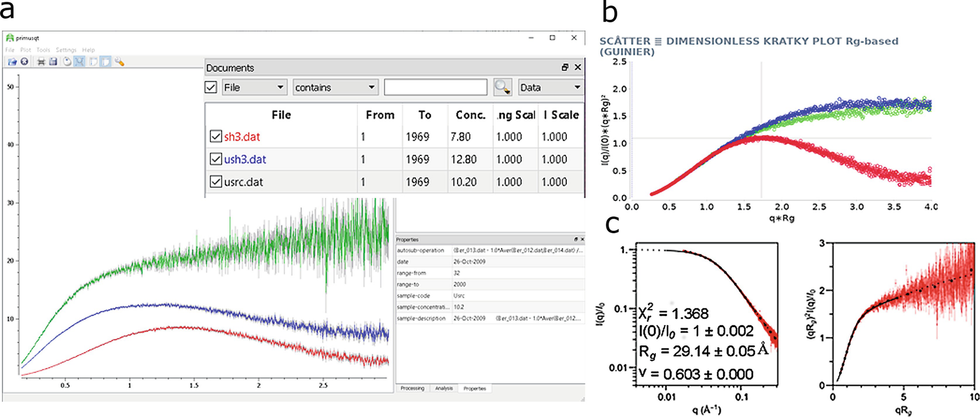Select the usrc.dat file name
Screen dimensions: 980x417
click(244, 182)
